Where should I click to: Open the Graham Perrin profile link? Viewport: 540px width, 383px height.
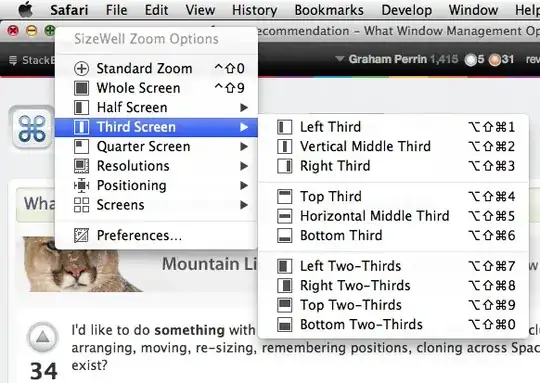pyautogui.click(x=387, y=59)
